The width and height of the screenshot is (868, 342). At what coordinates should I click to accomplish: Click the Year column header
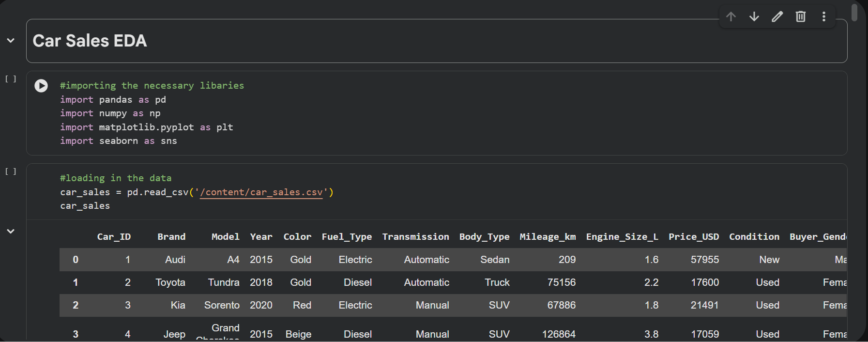(x=261, y=237)
